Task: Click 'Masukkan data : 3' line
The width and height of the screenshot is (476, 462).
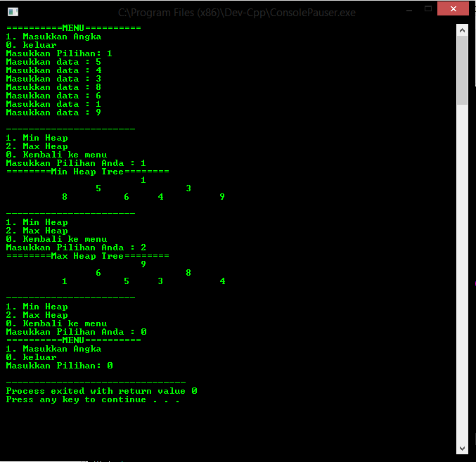Action: pyautogui.click(x=53, y=79)
